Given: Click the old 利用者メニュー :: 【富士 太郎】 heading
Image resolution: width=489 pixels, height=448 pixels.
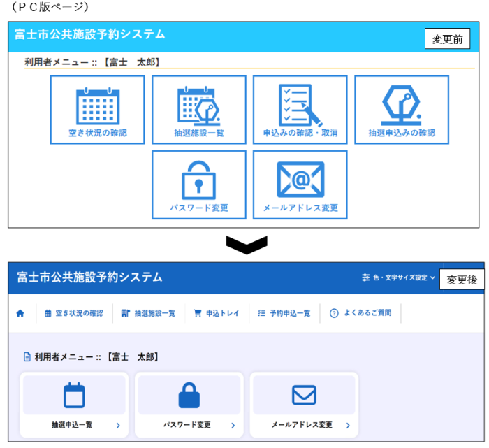Looking at the screenshot, I should 92,62.
